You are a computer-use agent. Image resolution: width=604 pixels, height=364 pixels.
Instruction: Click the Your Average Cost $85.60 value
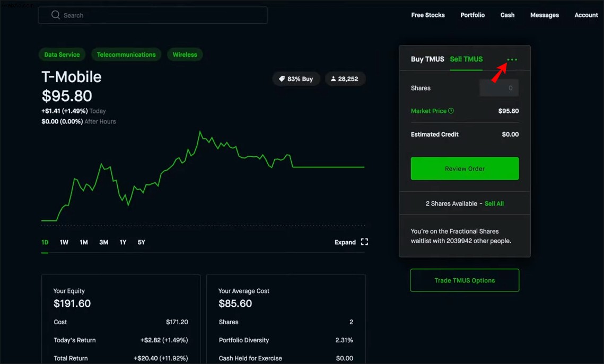click(235, 304)
